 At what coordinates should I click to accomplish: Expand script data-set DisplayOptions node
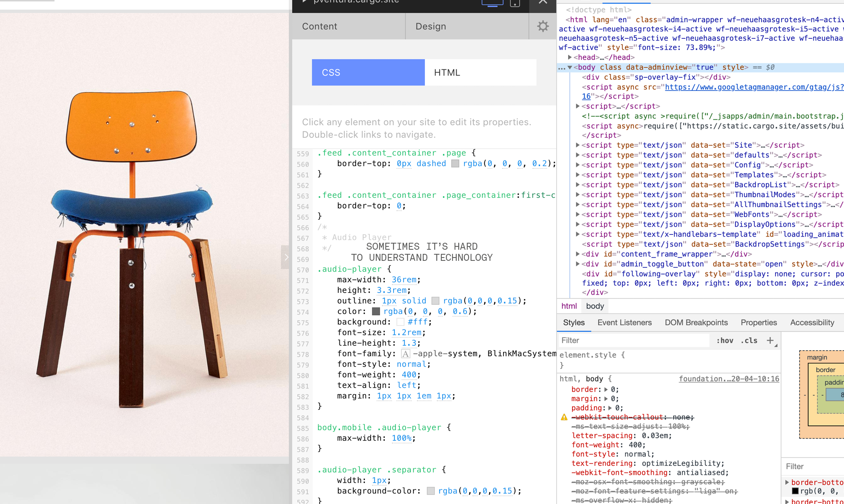(578, 224)
